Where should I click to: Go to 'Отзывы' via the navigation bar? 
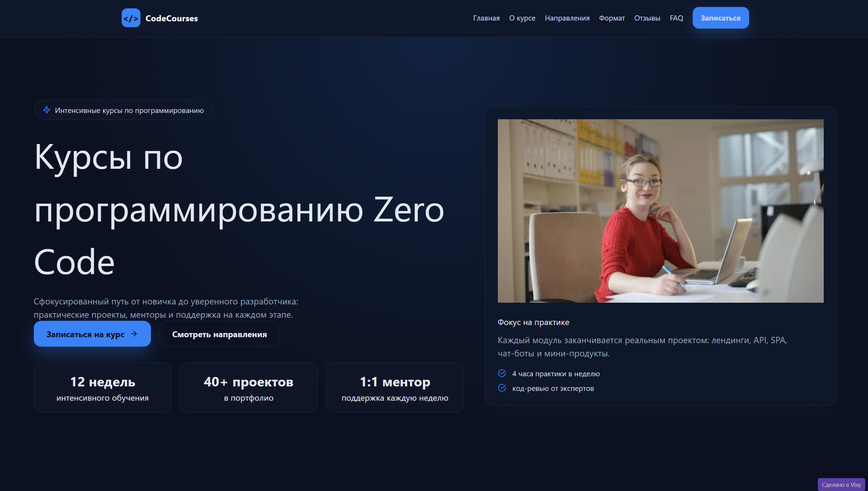click(x=647, y=18)
